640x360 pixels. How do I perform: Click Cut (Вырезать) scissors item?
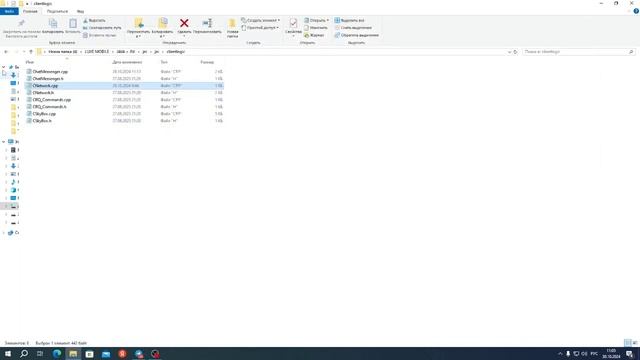coord(94,20)
